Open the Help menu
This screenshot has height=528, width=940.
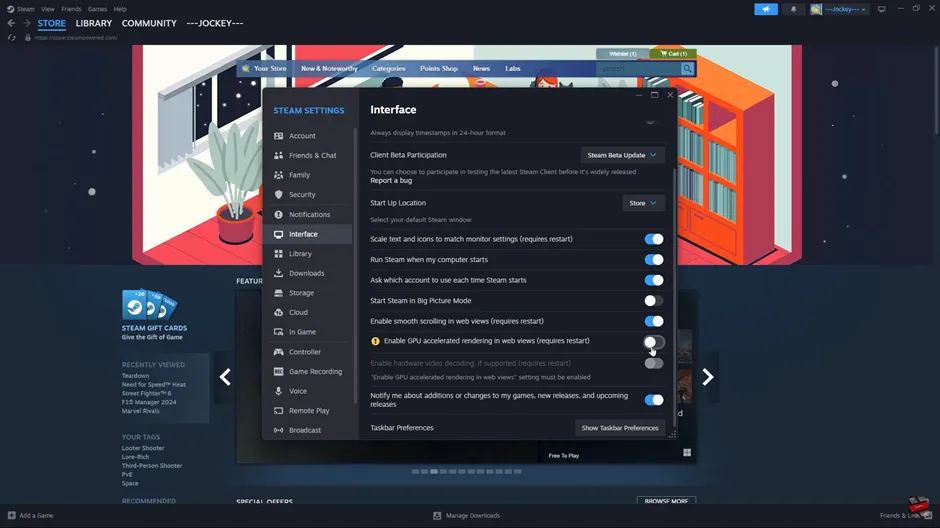(120, 9)
